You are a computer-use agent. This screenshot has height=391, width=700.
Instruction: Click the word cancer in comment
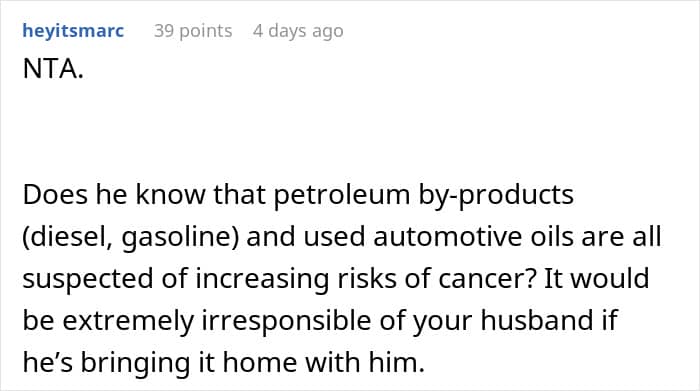pyautogui.click(x=487, y=279)
